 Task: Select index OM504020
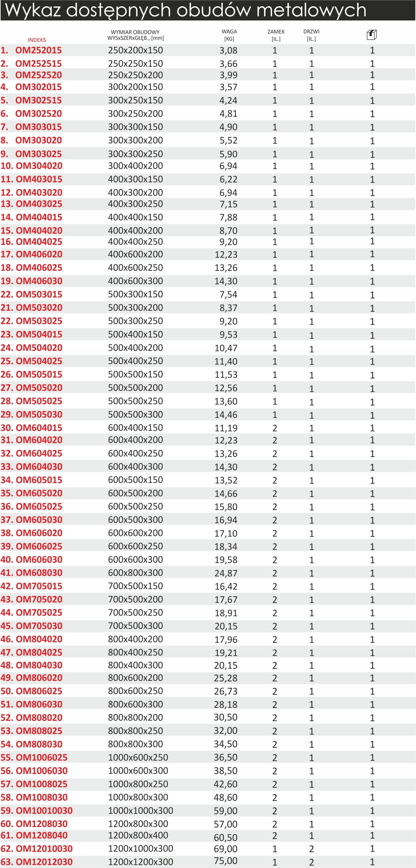click(39, 348)
